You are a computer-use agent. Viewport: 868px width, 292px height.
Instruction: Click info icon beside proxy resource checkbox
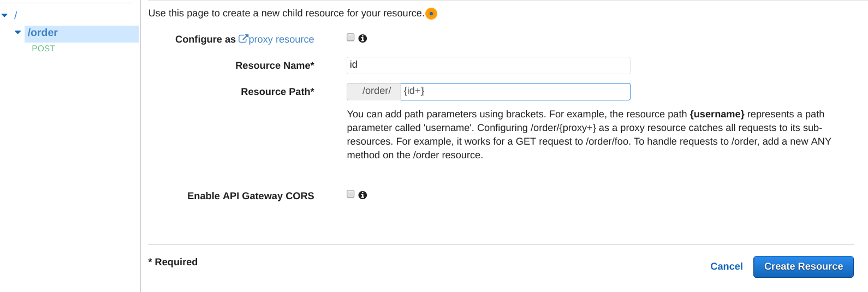362,38
